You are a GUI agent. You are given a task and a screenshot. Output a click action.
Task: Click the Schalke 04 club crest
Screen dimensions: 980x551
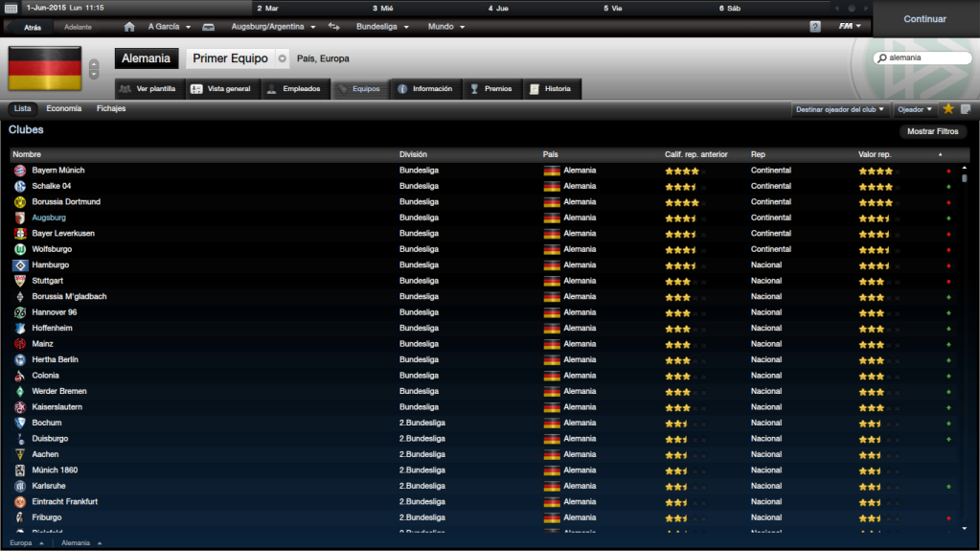tap(20, 186)
